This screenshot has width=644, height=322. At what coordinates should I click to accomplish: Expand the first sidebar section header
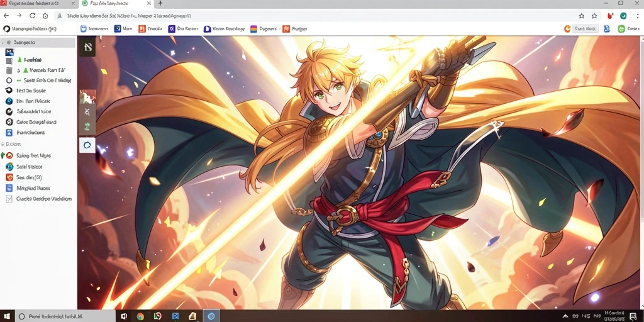(x=38, y=42)
